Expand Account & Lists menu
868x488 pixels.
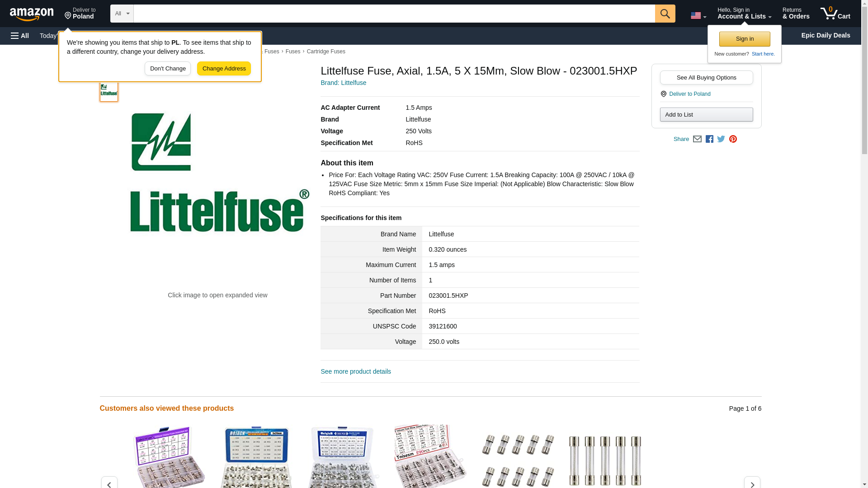point(744,14)
